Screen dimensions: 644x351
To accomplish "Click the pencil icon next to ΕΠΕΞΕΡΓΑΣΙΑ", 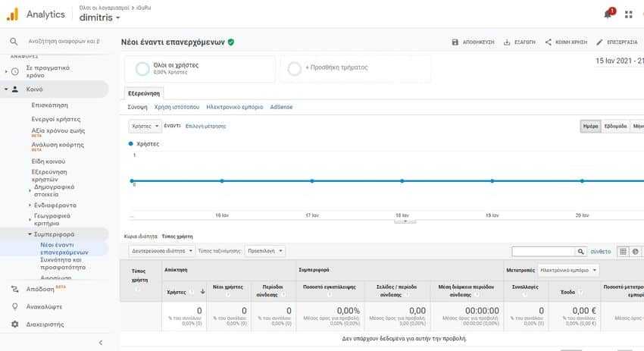I will point(599,42).
